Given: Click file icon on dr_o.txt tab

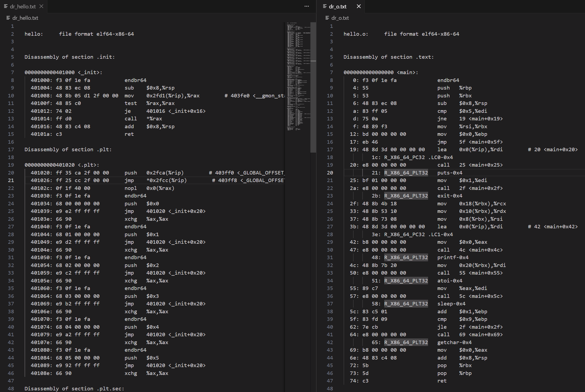Looking at the screenshot, I should pos(325,6).
